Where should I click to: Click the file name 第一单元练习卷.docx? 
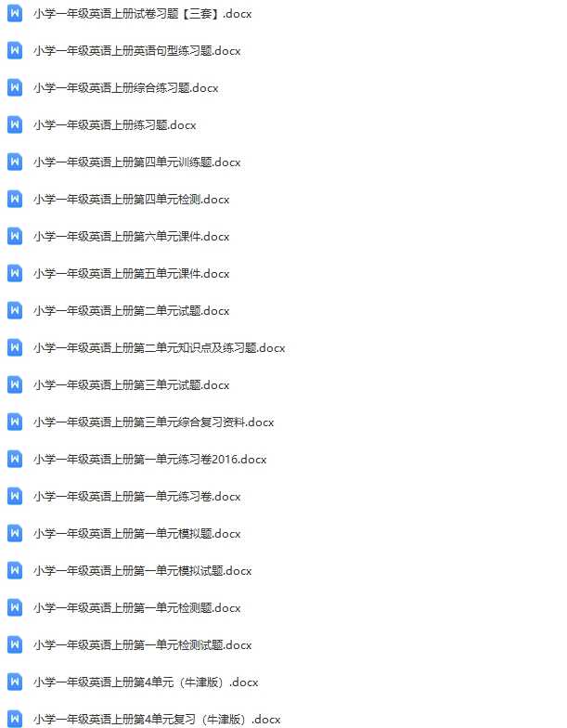coord(137,496)
